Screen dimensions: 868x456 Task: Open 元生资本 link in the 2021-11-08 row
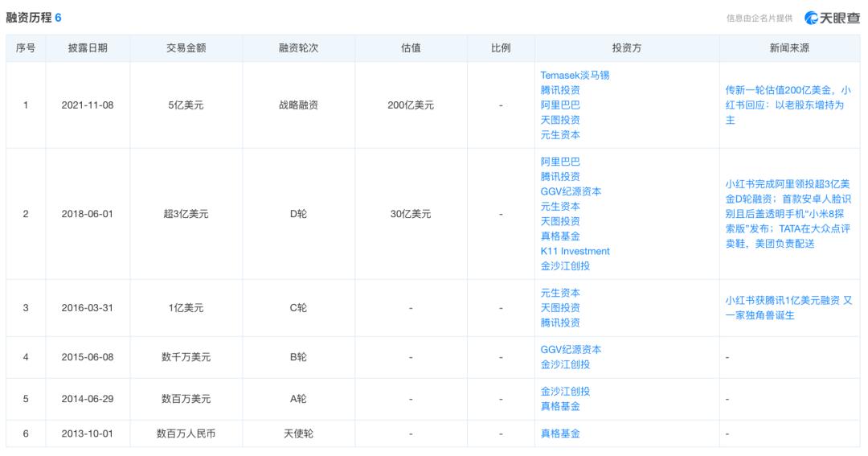pyautogui.click(x=560, y=134)
